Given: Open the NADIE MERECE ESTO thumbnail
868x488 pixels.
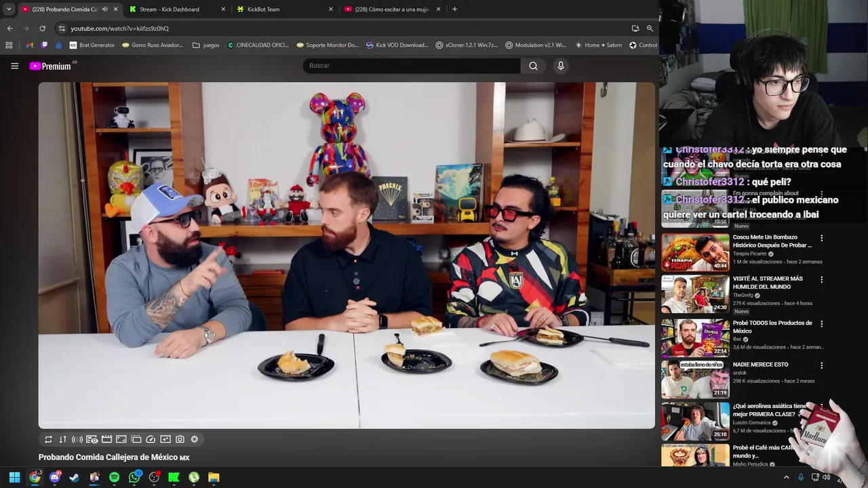Looking at the screenshot, I should click(x=695, y=379).
